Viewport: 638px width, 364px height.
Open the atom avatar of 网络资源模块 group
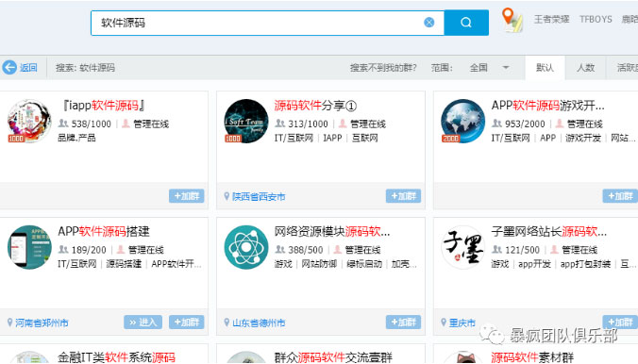click(246, 247)
